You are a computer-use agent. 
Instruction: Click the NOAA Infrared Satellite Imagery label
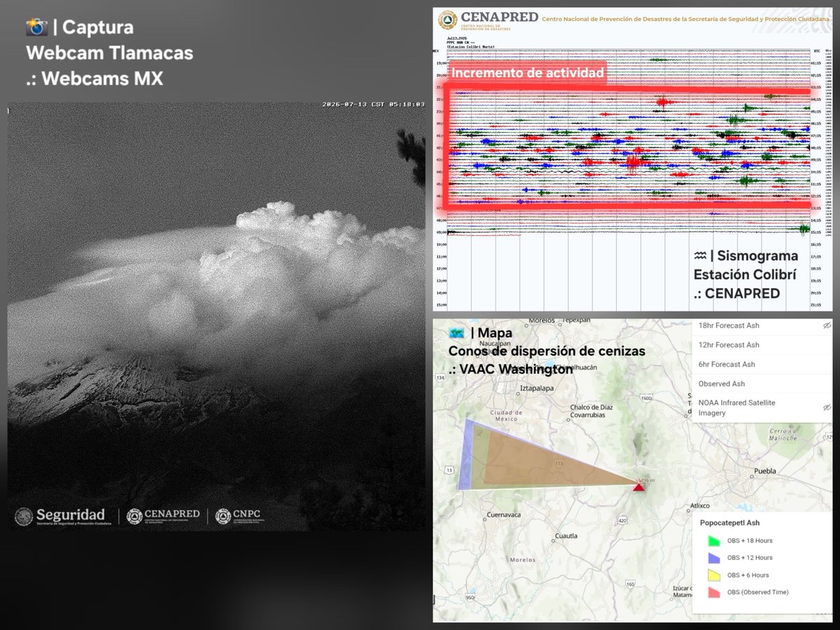736,408
